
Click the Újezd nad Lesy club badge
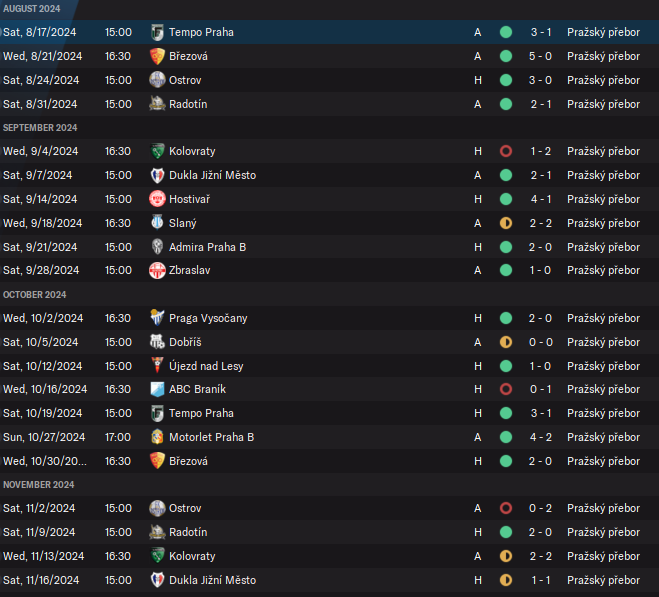point(157,366)
